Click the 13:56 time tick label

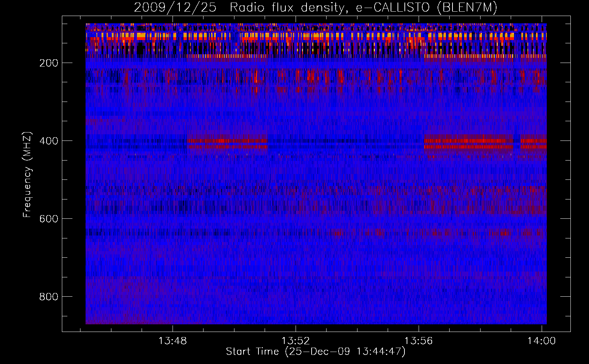(x=419, y=341)
